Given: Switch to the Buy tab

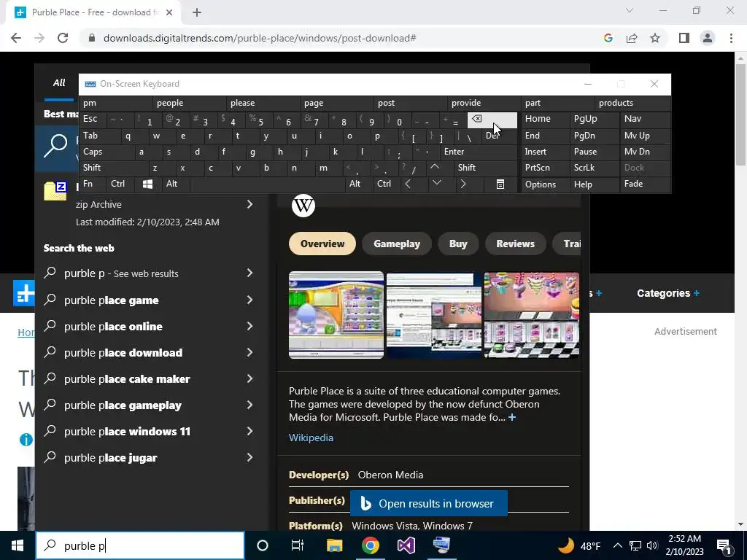Looking at the screenshot, I should (x=458, y=244).
